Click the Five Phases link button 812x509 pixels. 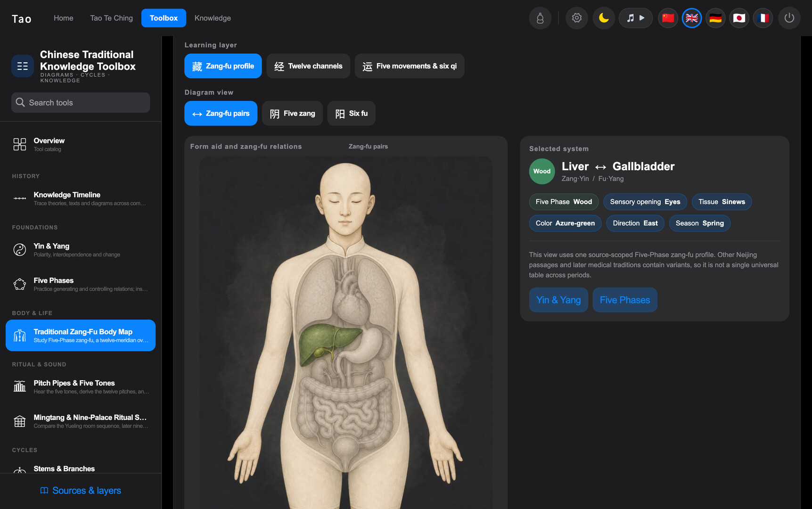click(625, 300)
